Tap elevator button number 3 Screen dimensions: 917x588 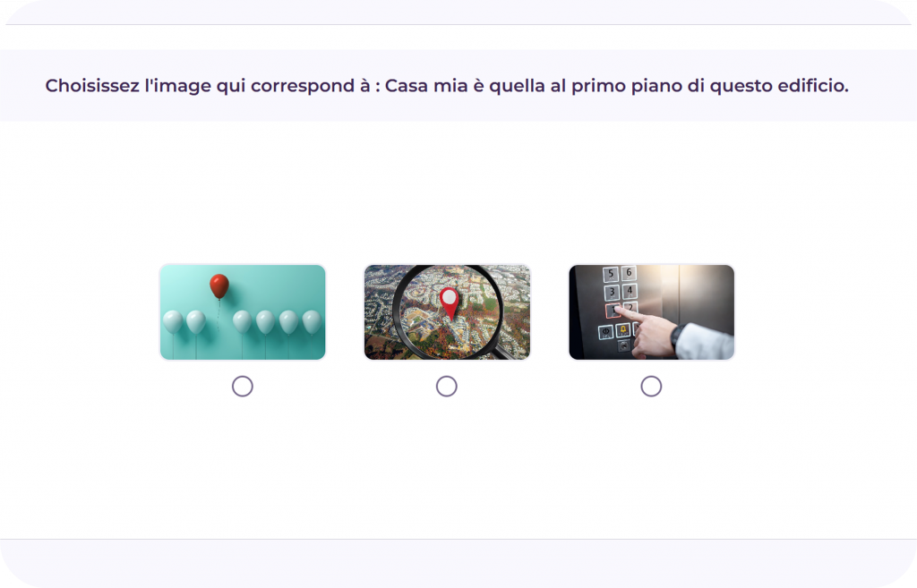click(x=612, y=293)
